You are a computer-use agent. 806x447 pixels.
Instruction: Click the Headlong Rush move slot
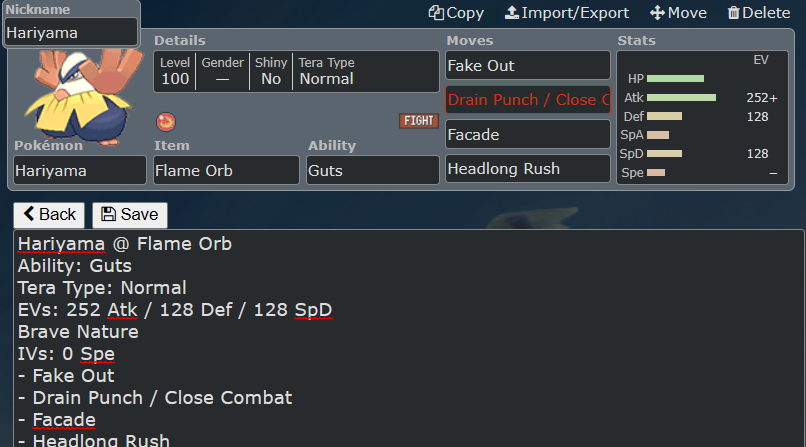tap(528, 169)
